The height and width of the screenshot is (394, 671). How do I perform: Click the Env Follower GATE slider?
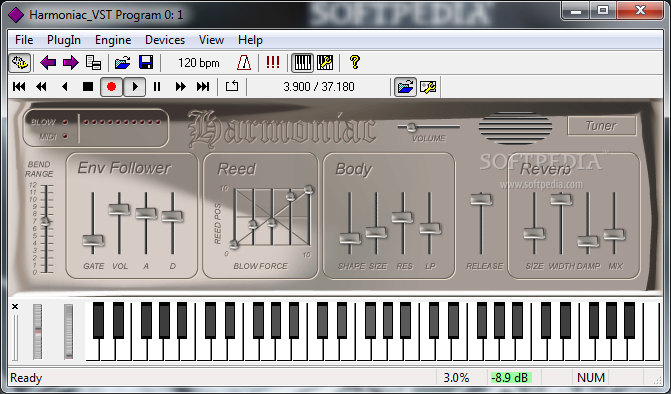(93, 240)
